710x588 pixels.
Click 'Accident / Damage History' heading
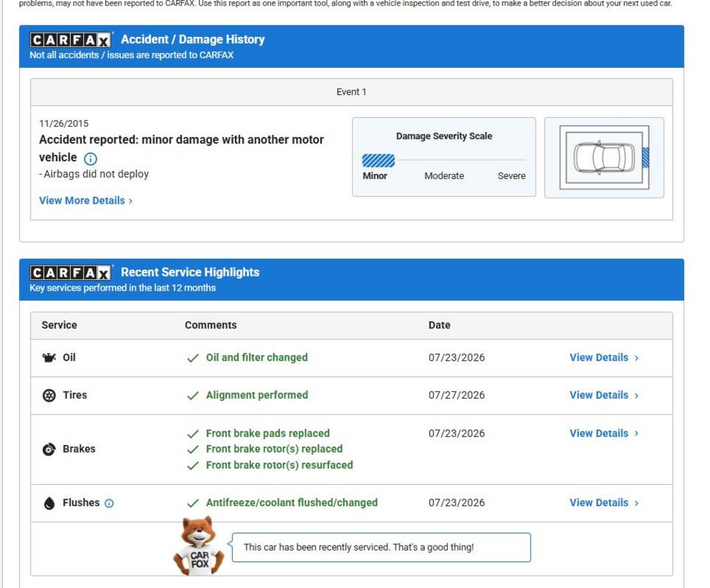193,40
